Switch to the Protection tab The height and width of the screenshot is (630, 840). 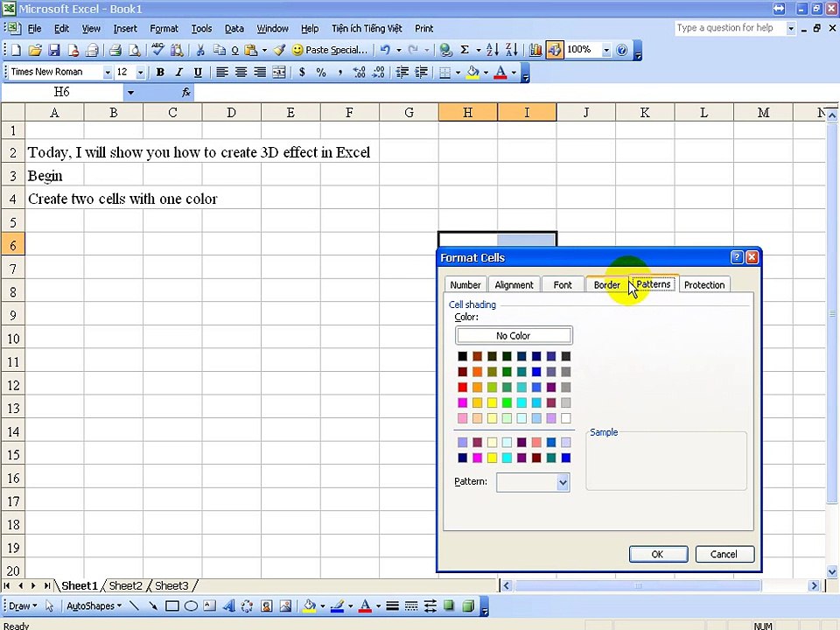pyautogui.click(x=703, y=285)
